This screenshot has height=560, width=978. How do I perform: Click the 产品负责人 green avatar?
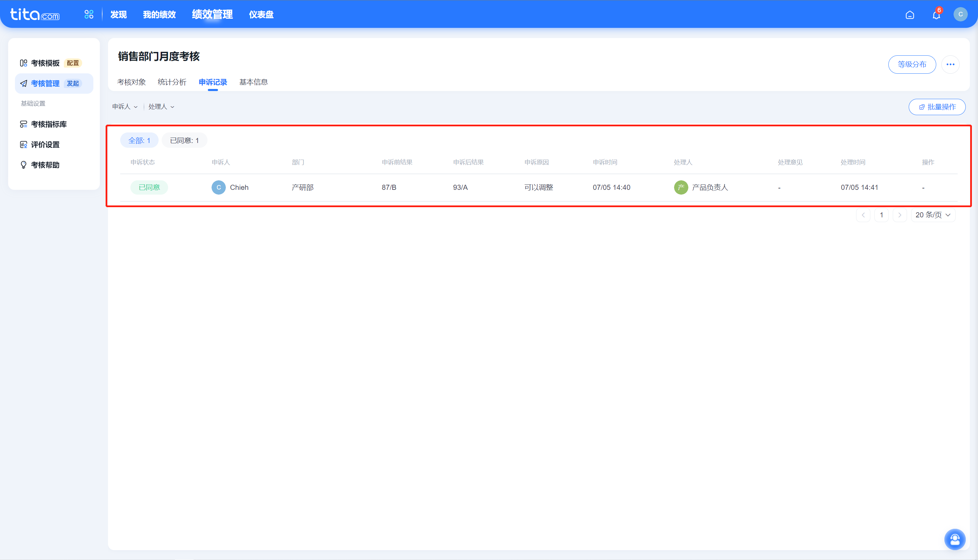point(681,187)
